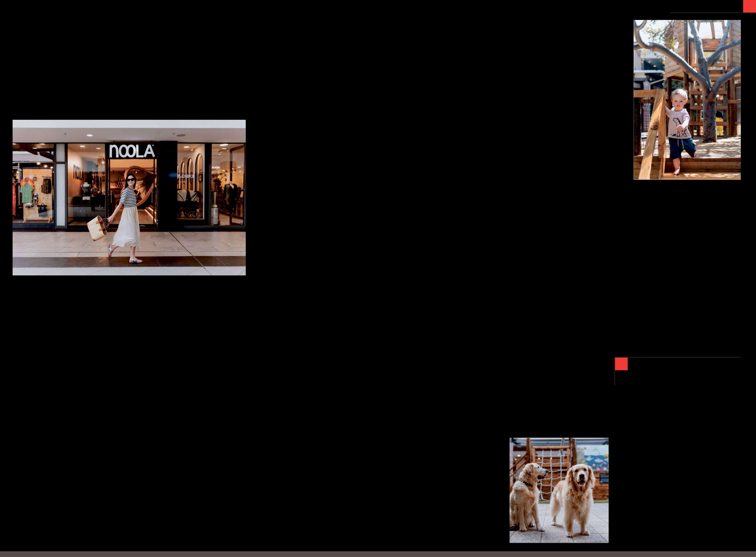
Task: Click the grey bar along the bottom
Action: coord(378,554)
